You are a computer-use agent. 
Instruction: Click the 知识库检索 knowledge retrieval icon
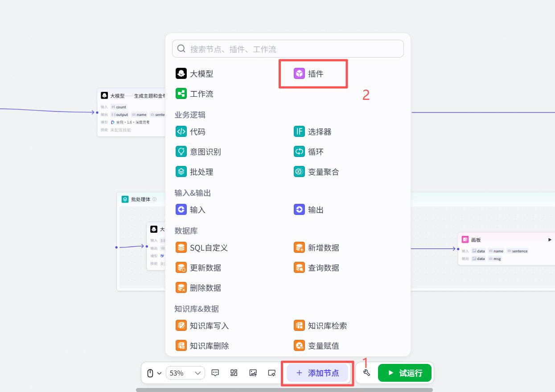299,326
